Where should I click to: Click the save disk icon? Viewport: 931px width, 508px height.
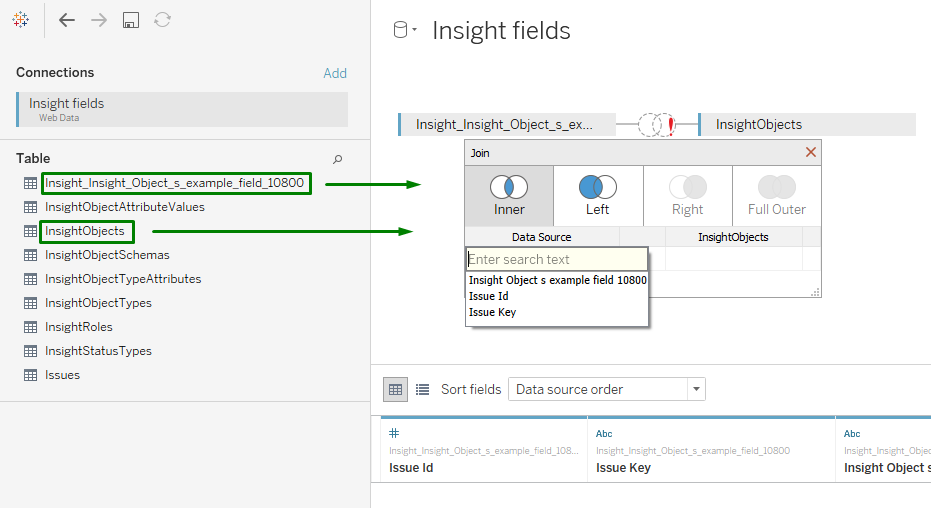coord(130,20)
